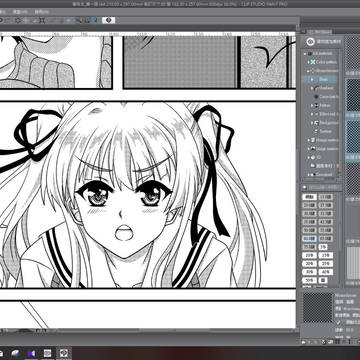
Task: Expand the Color pattern arrow
Action: click(x=308, y=62)
